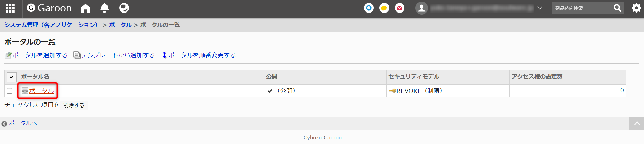Open the yellow chat bubble icon
This screenshot has height=144, width=644.
(384, 8)
